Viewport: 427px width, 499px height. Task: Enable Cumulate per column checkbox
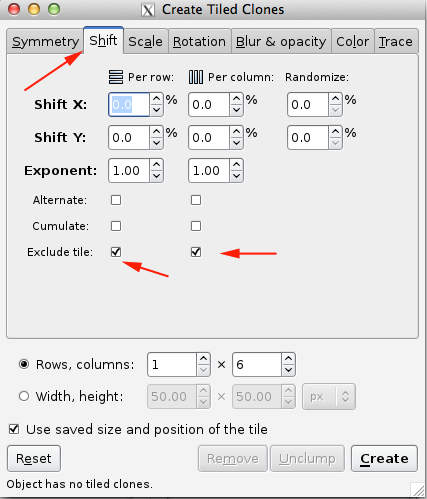[x=196, y=226]
